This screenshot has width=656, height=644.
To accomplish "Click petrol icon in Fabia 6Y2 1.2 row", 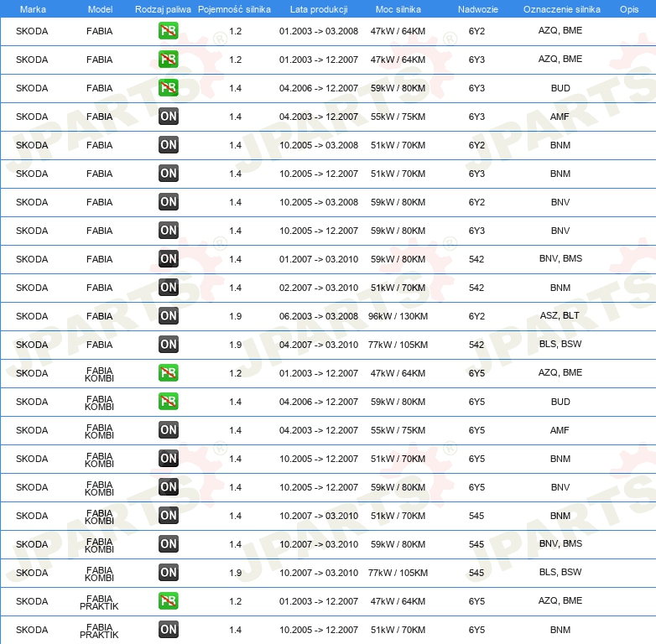I will pyautogui.click(x=168, y=31).
